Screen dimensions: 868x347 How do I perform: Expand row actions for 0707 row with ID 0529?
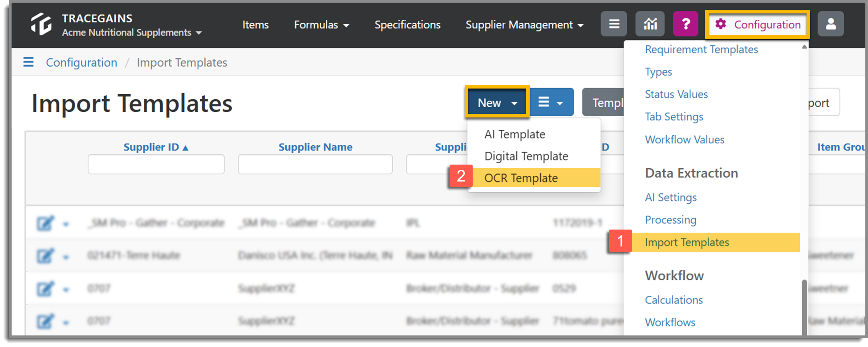[x=66, y=290]
